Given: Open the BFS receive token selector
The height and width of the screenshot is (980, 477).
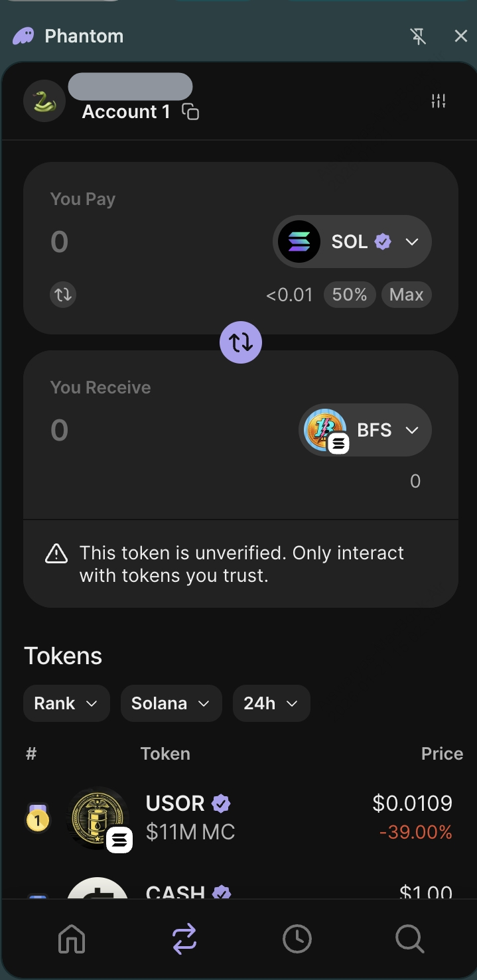Looking at the screenshot, I should tap(365, 430).
